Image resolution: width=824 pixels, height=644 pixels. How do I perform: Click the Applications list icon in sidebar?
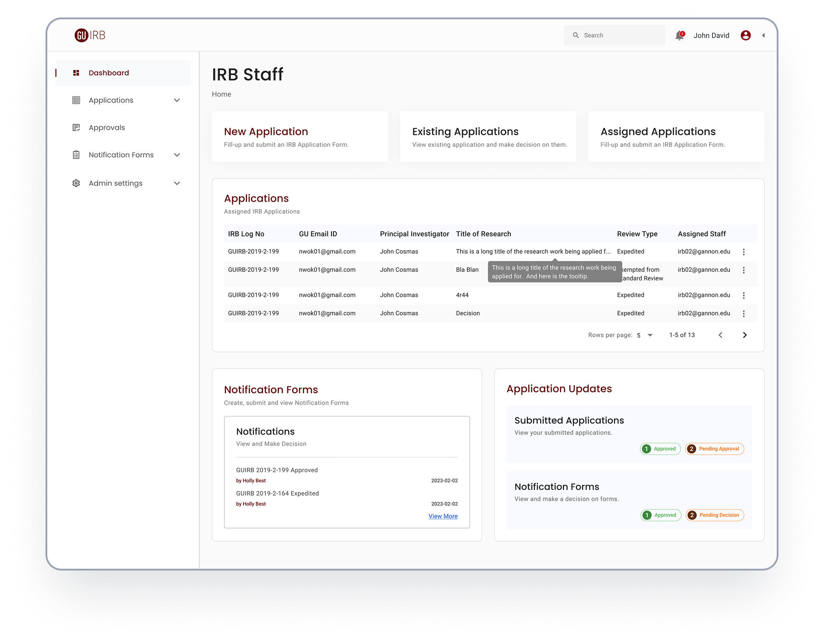click(x=76, y=100)
